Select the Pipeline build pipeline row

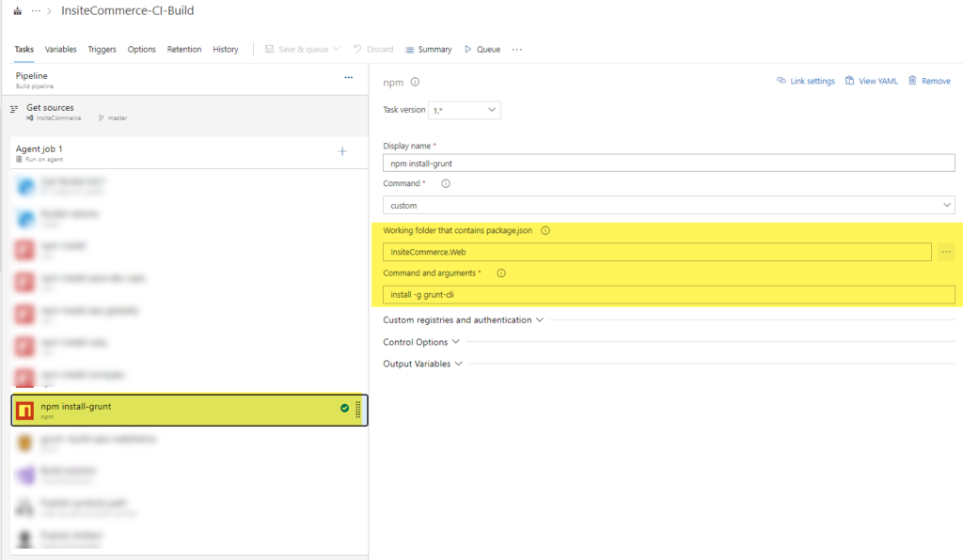[x=185, y=80]
